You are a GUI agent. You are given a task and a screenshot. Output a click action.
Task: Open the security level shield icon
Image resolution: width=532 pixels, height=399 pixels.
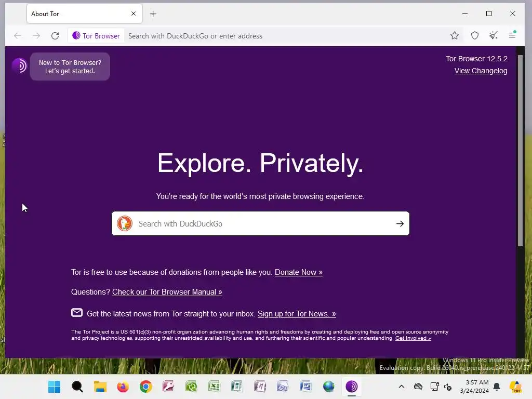(x=475, y=35)
